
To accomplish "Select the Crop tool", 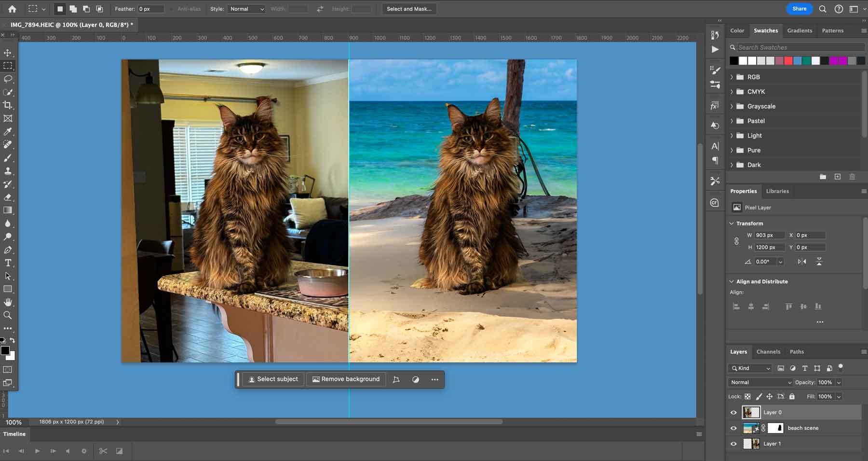I will [x=8, y=105].
